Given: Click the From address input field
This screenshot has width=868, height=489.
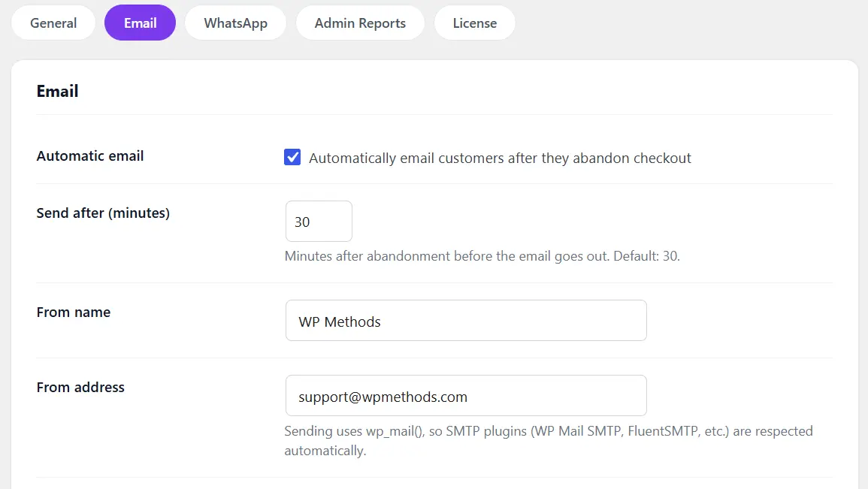Looking at the screenshot, I should (466, 396).
